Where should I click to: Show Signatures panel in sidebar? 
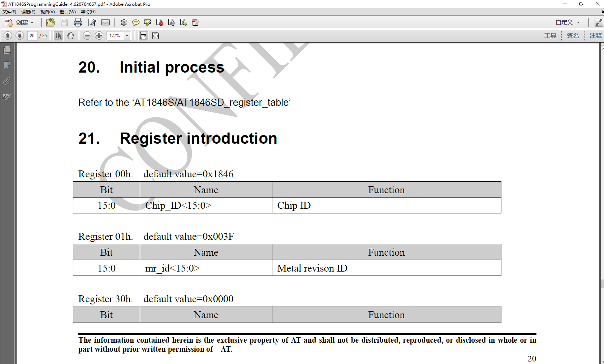[x=7, y=97]
